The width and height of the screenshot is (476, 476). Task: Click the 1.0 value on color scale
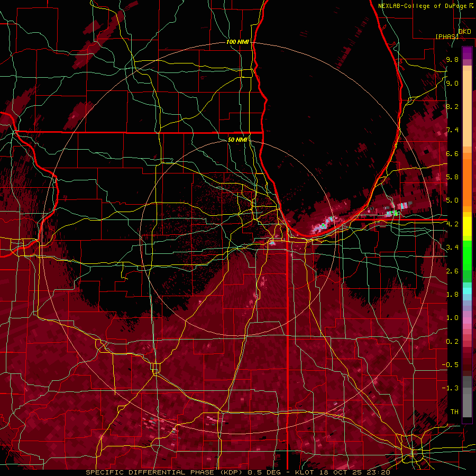452,318
